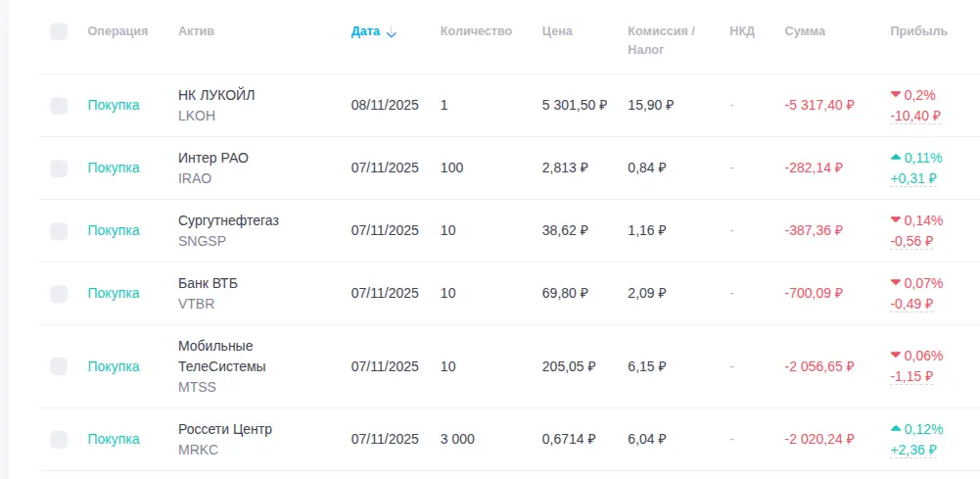Sort table by Дата column header
The width and height of the screenshot is (980, 479).
coord(365,31)
